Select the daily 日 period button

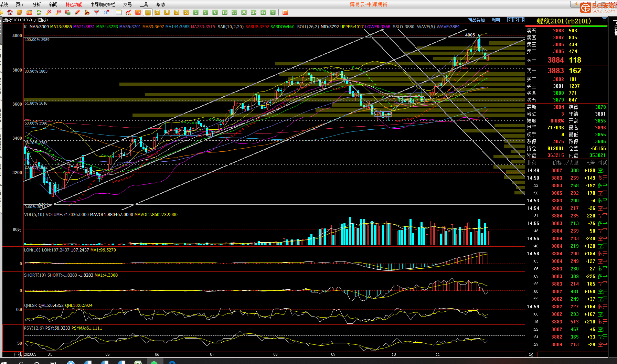pyautogui.click(x=148, y=12)
